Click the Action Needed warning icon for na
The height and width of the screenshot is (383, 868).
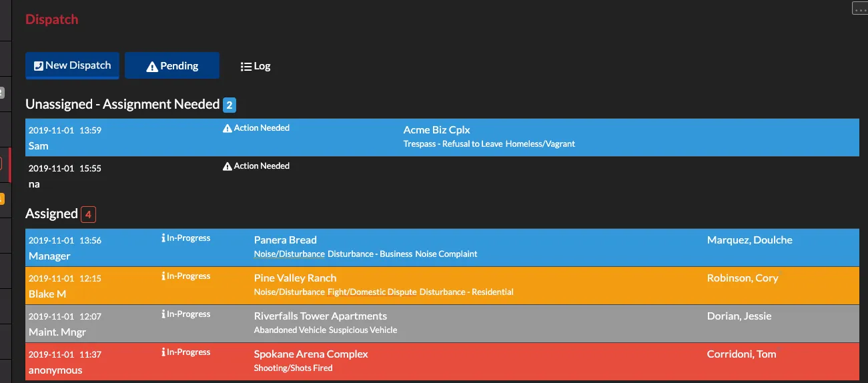point(228,166)
